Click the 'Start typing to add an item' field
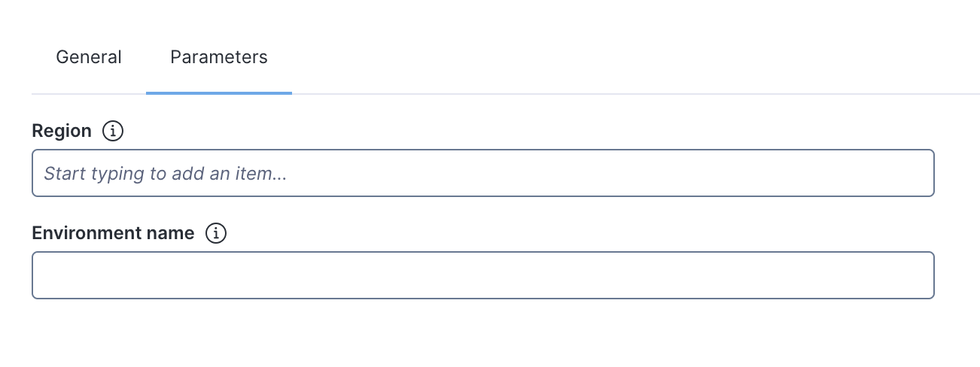 (x=482, y=173)
